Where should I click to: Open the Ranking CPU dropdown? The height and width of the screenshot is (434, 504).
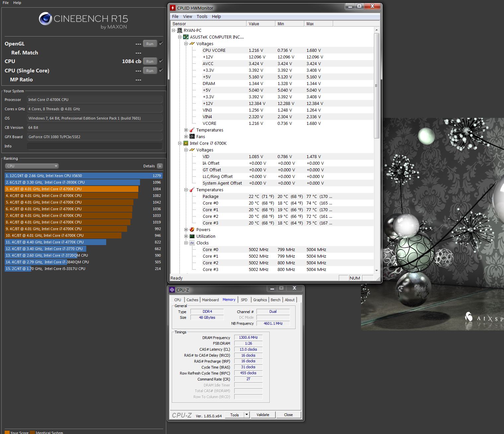(x=32, y=166)
